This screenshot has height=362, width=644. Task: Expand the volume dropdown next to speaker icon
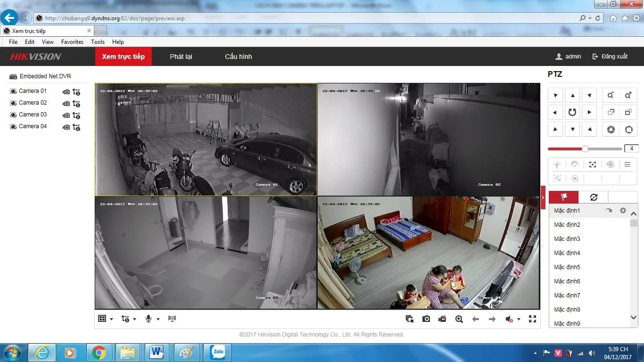(x=519, y=319)
